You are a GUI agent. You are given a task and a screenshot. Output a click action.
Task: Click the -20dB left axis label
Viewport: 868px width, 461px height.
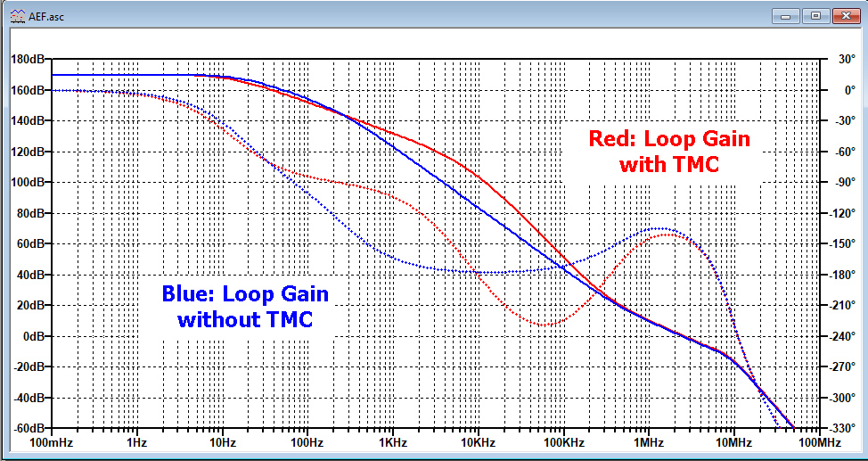tap(28, 366)
